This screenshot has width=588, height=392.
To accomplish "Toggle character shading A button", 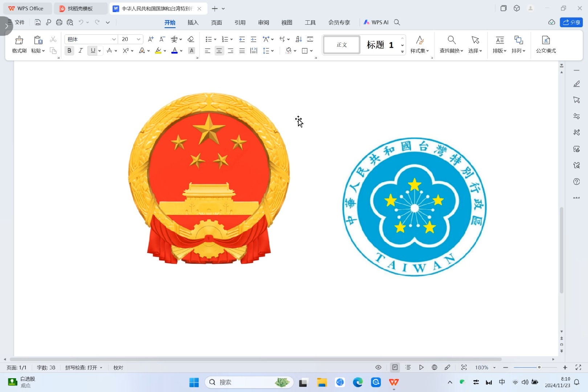I will (x=192, y=50).
